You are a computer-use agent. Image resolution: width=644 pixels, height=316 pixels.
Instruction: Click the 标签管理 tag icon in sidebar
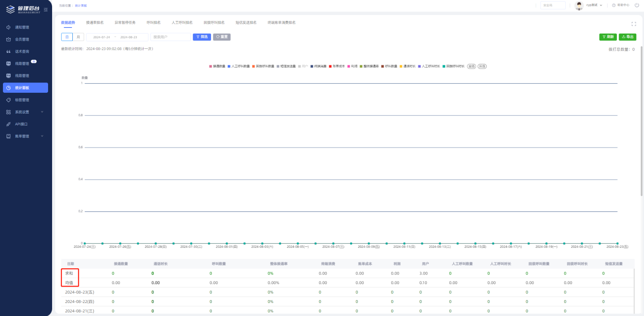tap(8, 100)
